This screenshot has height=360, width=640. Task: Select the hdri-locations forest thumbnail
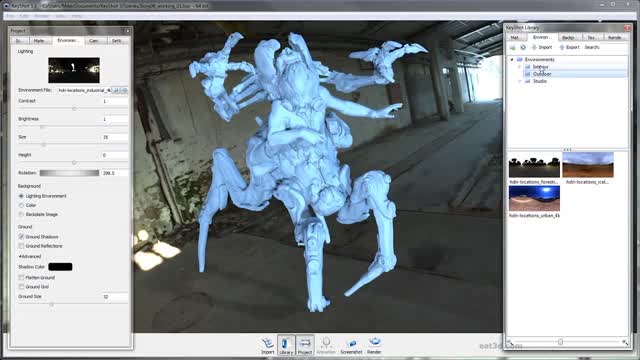(534, 165)
